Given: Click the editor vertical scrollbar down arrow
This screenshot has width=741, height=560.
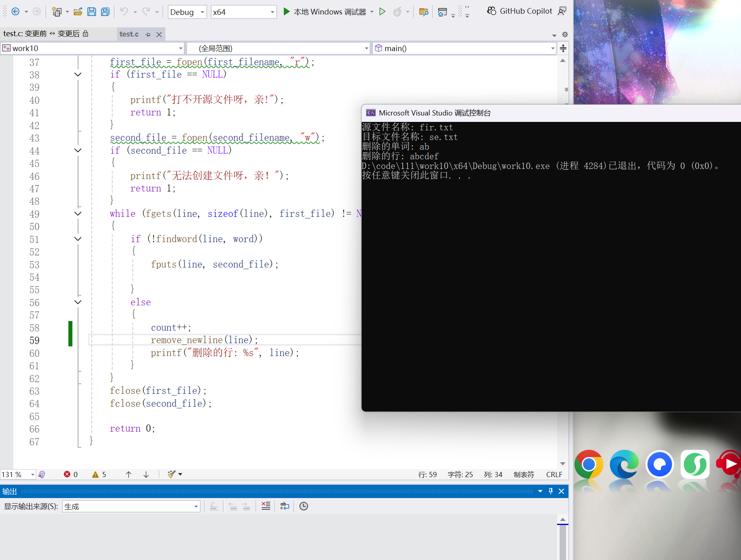Looking at the screenshot, I should pyautogui.click(x=563, y=464).
